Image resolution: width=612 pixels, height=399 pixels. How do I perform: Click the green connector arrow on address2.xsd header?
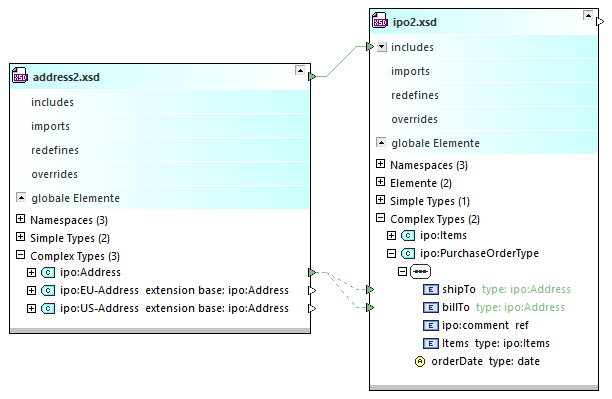(312, 77)
